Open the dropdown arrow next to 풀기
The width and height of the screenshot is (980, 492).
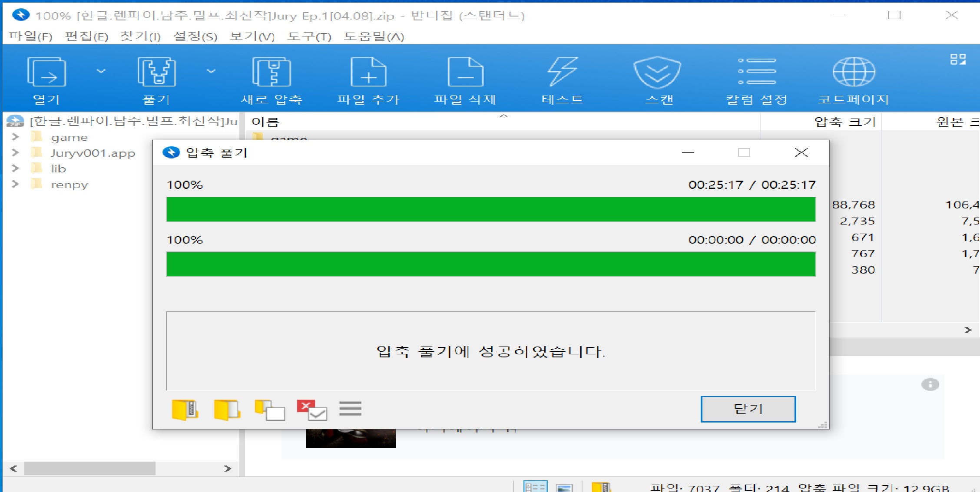[211, 71]
